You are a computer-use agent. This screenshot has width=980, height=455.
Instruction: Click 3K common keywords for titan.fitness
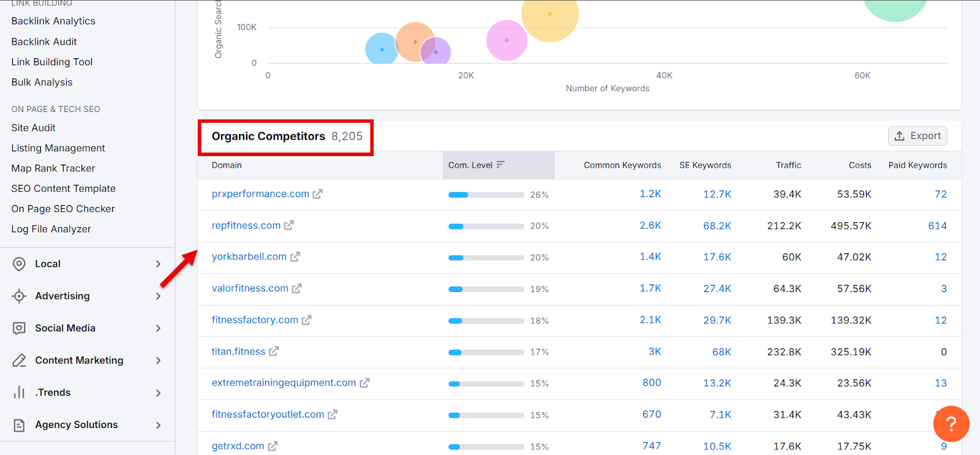[x=655, y=352]
